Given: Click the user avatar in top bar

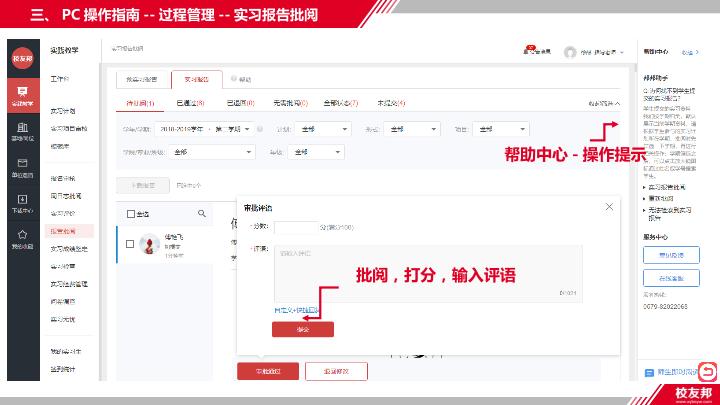Looking at the screenshot, I should pyautogui.click(x=570, y=52).
